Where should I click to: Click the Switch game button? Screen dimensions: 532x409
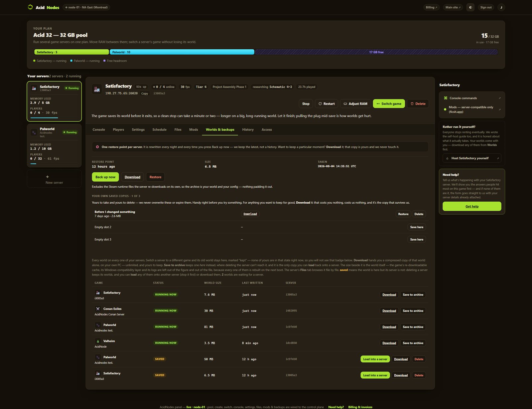pyautogui.click(x=389, y=104)
